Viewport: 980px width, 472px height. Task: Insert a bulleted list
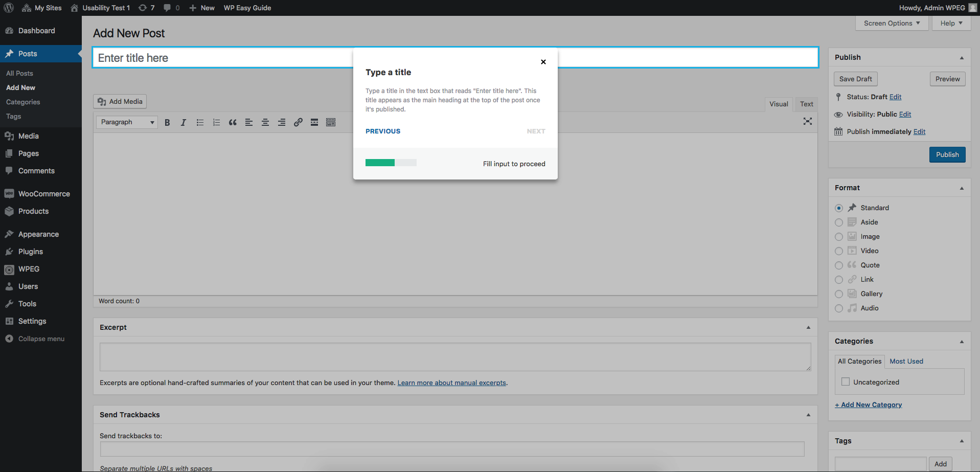coord(200,122)
